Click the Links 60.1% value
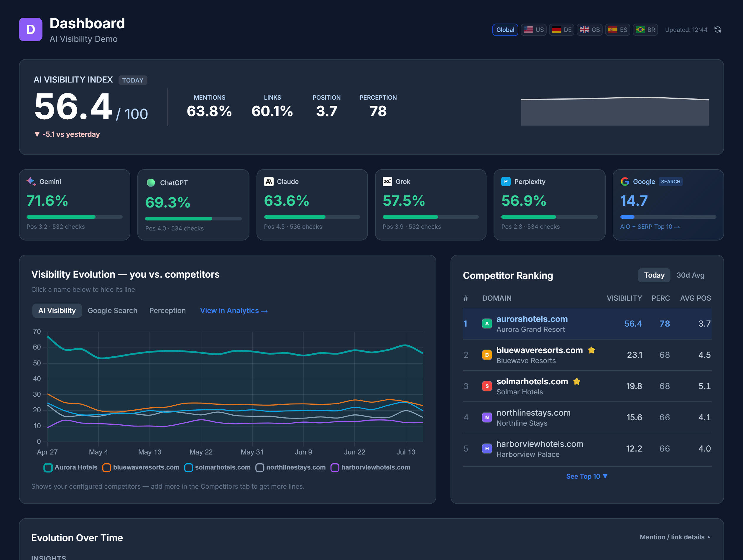Screen dimensions: 743x560 [x=272, y=111]
